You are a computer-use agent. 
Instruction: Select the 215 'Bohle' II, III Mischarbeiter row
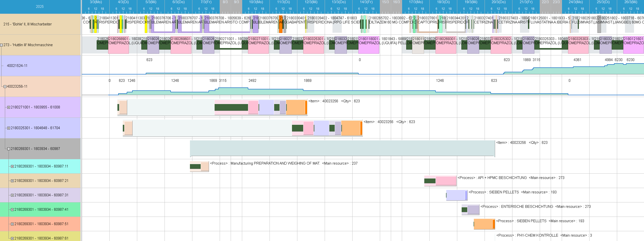pos(28,24)
